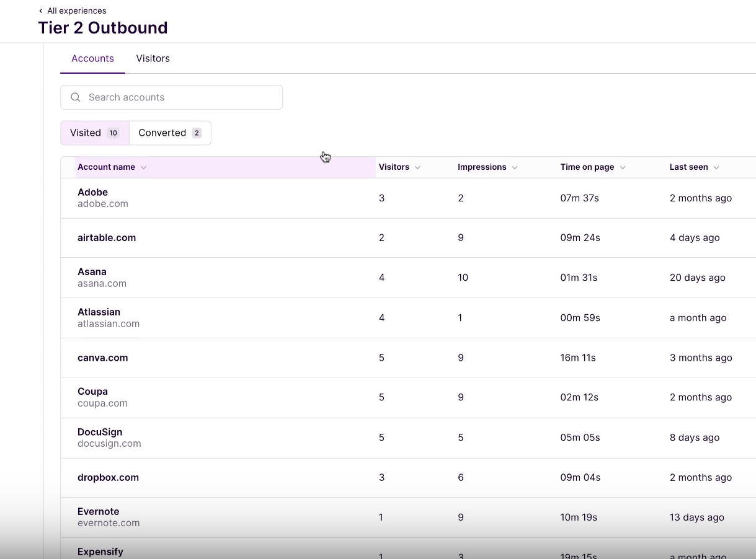The height and width of the screenshot is (559, 756).
Task: Click the coupa.com domain text
Action: tap(102, 403)
